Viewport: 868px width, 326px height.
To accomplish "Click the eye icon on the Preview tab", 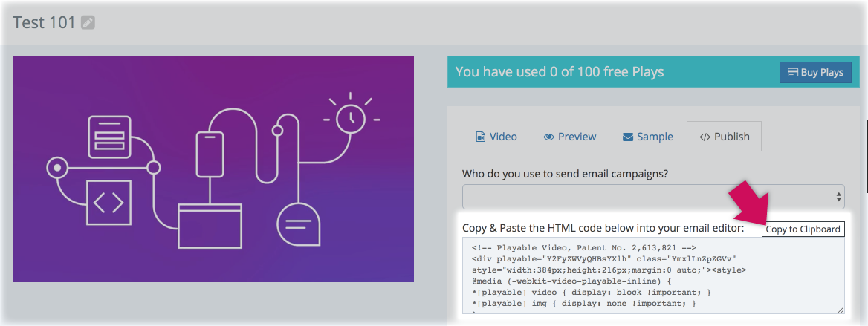I will tap(548, 137).
